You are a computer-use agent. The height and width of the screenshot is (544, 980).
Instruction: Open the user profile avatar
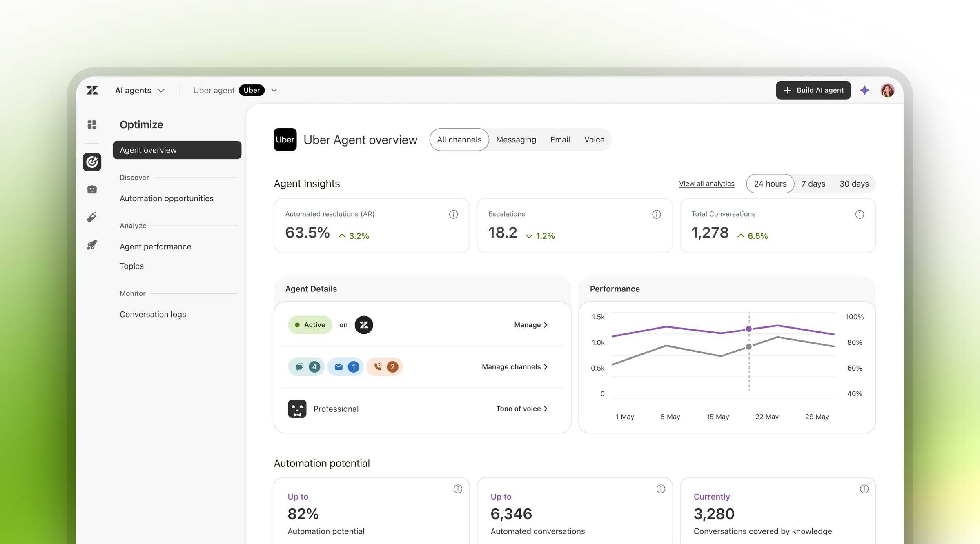coord(887,90)
